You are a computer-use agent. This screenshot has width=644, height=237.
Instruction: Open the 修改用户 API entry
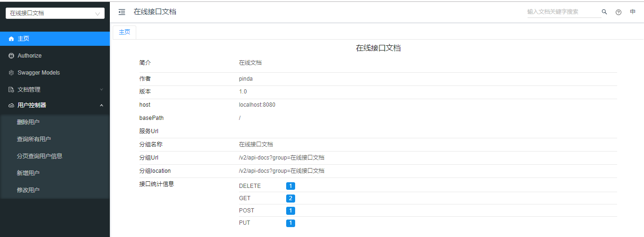pos(28,190)
